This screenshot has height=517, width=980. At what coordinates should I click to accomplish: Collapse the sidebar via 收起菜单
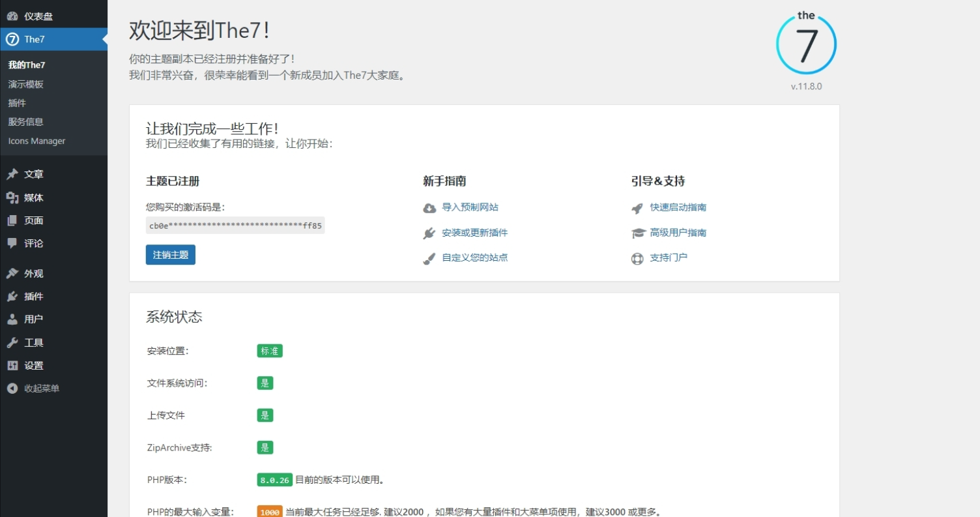(53, 389)
